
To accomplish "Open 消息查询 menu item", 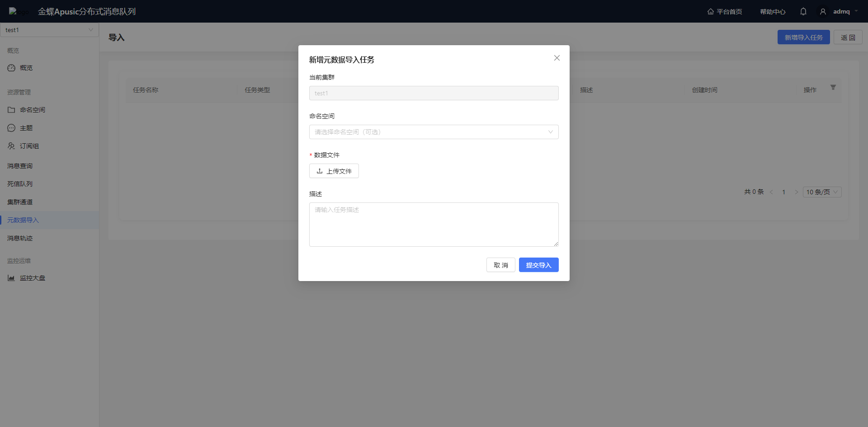I will [49, 166].
